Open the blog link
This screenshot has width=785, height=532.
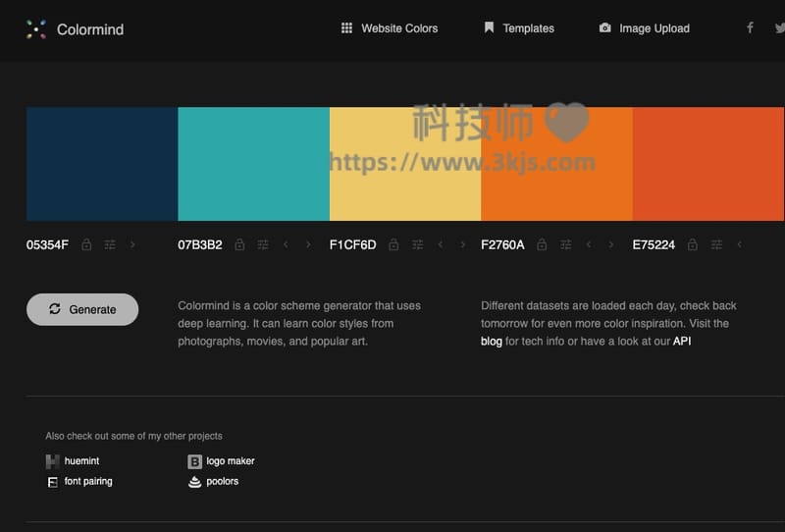tap(492, 342)
